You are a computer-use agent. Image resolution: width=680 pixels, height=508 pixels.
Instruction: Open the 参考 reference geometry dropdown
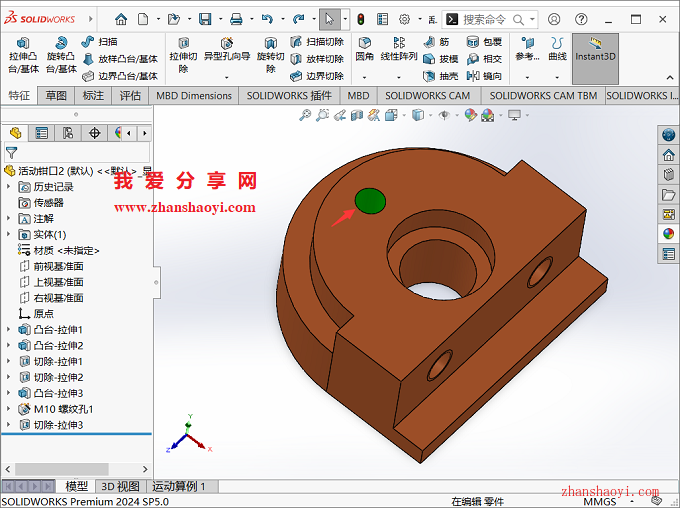click(527, 78)
